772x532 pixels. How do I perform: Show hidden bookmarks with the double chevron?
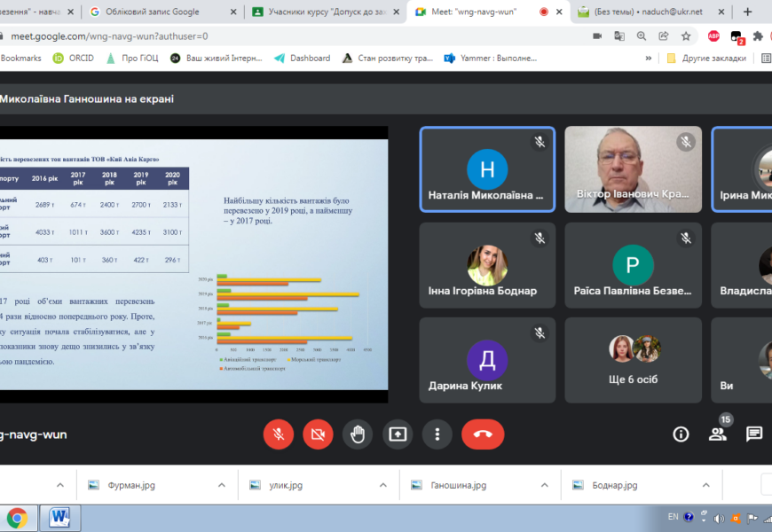pyautogui.click(x=649, y=59)
